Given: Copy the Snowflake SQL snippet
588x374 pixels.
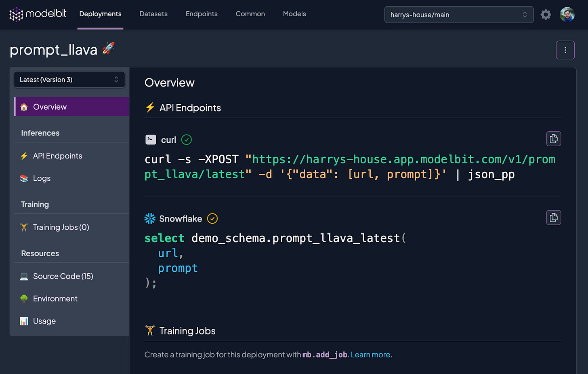Looking at the screenshot, I should coord(553,218).
